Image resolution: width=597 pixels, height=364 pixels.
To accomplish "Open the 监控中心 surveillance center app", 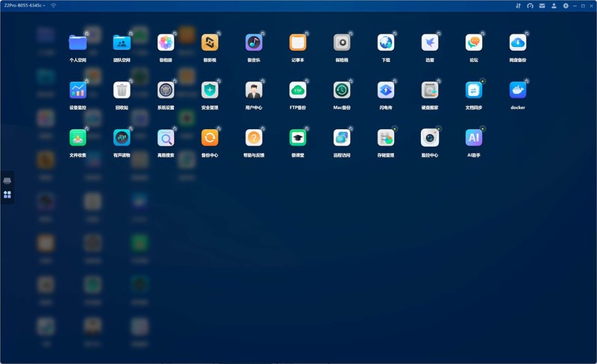I will pos(430,138).
